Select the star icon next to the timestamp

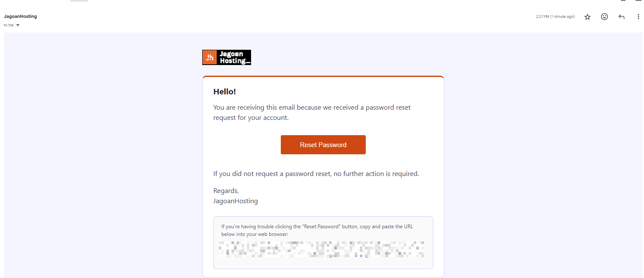point(588,17)
